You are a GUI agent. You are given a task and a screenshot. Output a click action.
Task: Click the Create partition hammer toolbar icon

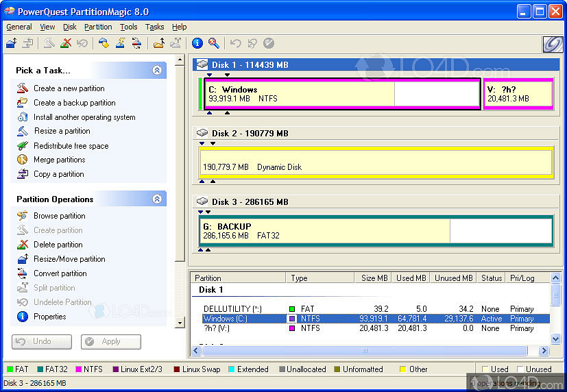click(x=49, y=43)
